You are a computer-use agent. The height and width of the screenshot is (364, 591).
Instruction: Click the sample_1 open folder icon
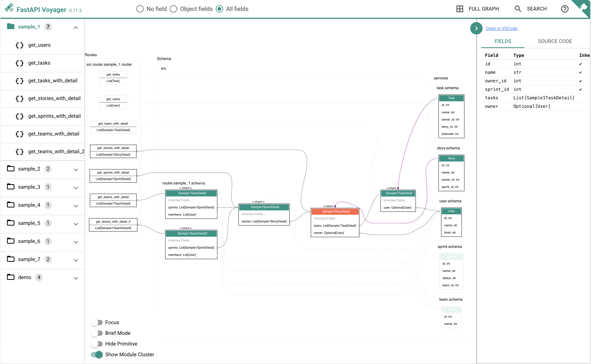pos(11,26)
